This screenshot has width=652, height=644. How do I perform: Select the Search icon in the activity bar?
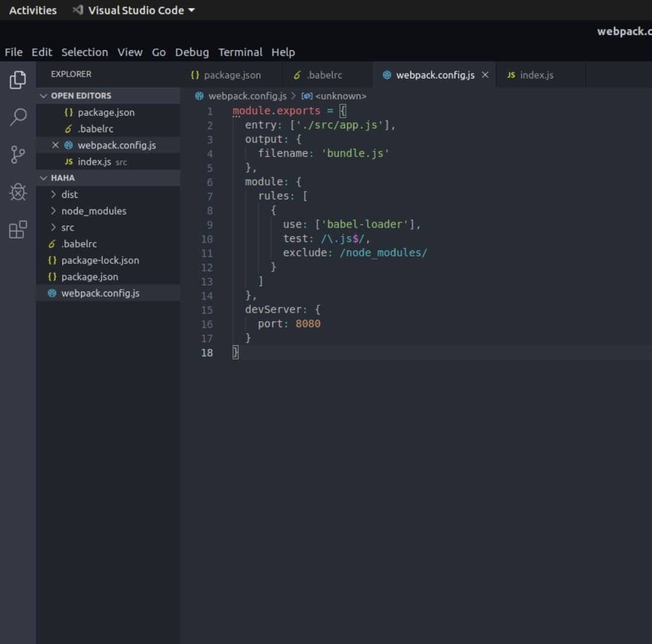coord(18,116)
